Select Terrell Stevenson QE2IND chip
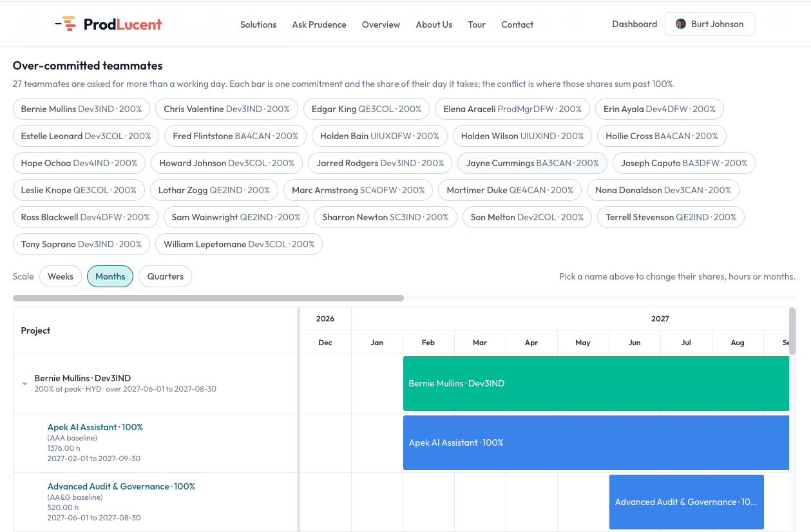The height and width of the screenshot is (532, 811). (671, 217)
